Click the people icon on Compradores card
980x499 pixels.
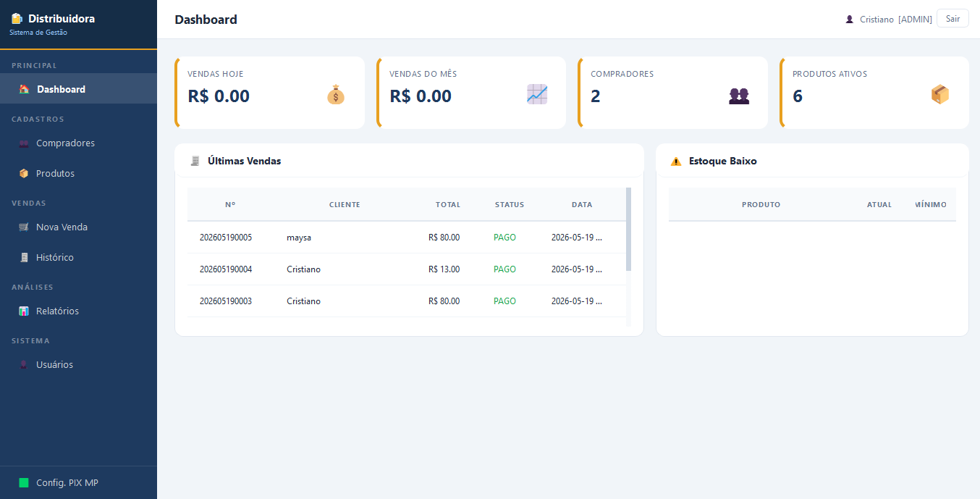(x=739, y=96)
